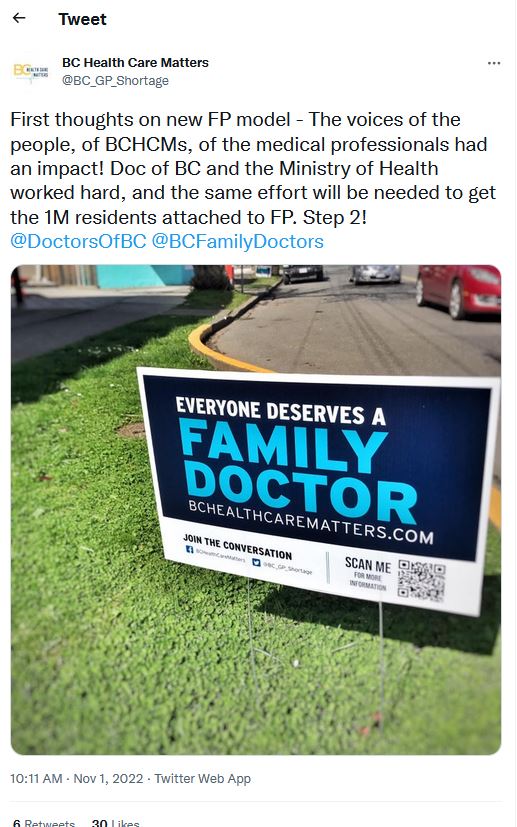
Task: Click the red car in the photo
Action: 458,290
